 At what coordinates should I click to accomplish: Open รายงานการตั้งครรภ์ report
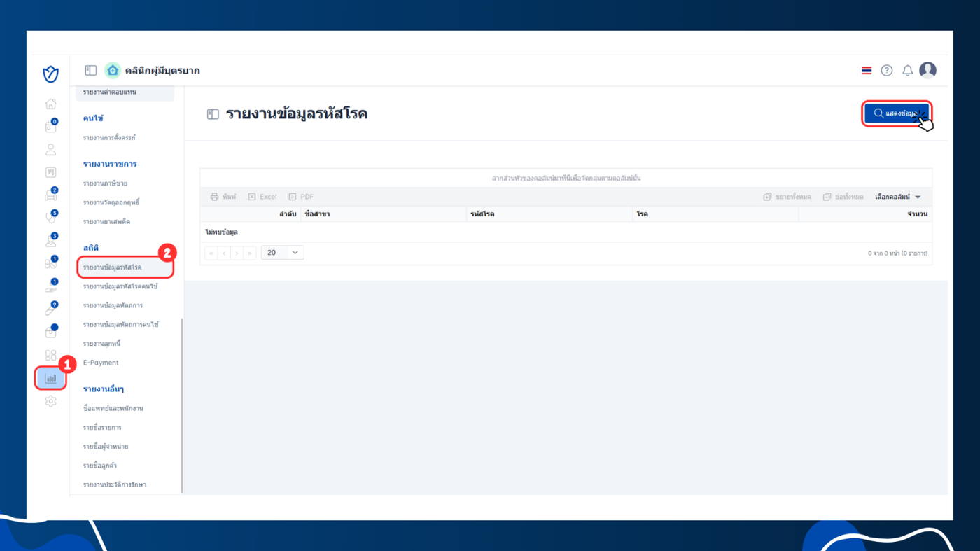pos(109,138)
